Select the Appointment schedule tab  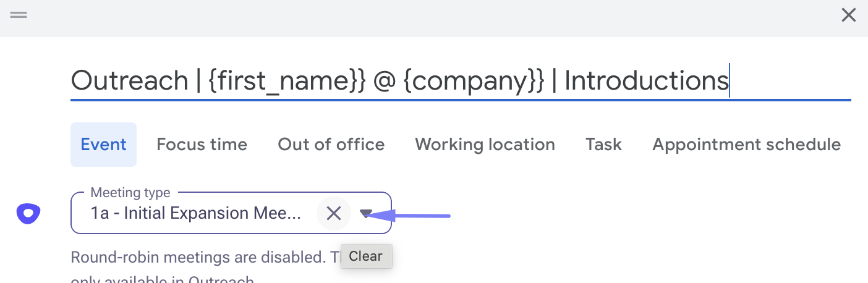tap(746, 145)
